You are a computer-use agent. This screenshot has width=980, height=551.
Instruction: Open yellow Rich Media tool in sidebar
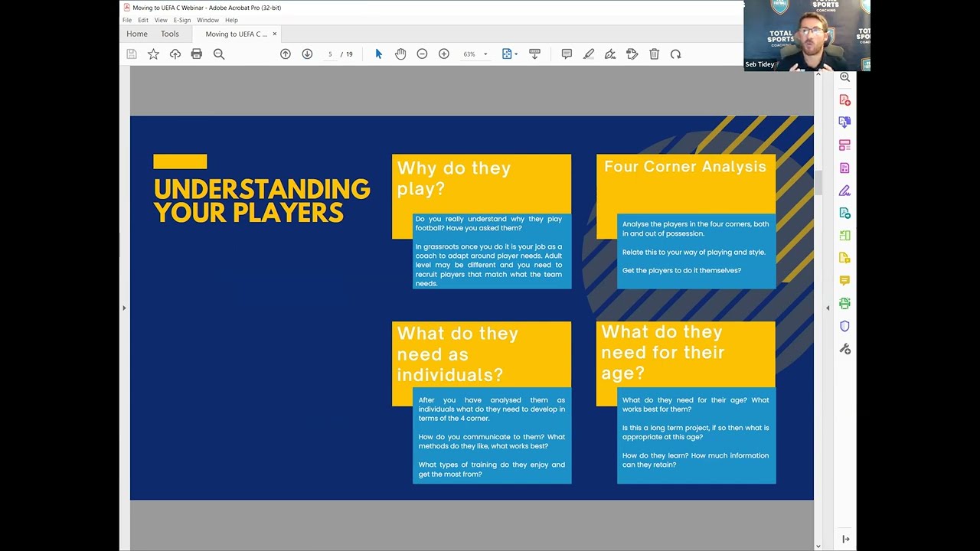845,258
